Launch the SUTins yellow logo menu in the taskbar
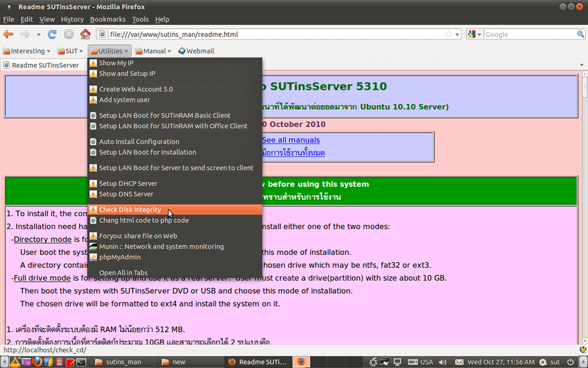This screenshot has width=588, height=368. (x=16, y=362)
